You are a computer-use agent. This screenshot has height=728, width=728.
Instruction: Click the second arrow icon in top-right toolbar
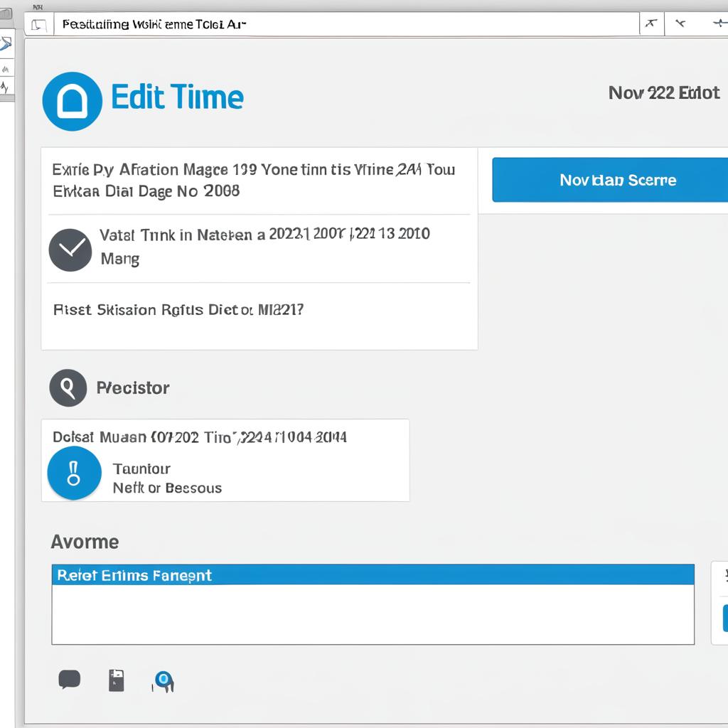click(680, 23)
